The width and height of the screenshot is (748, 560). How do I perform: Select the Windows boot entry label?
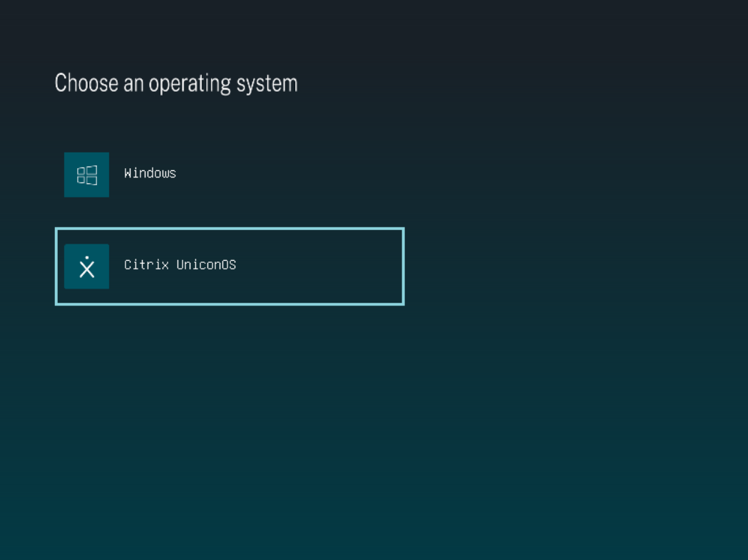point(150,173)
